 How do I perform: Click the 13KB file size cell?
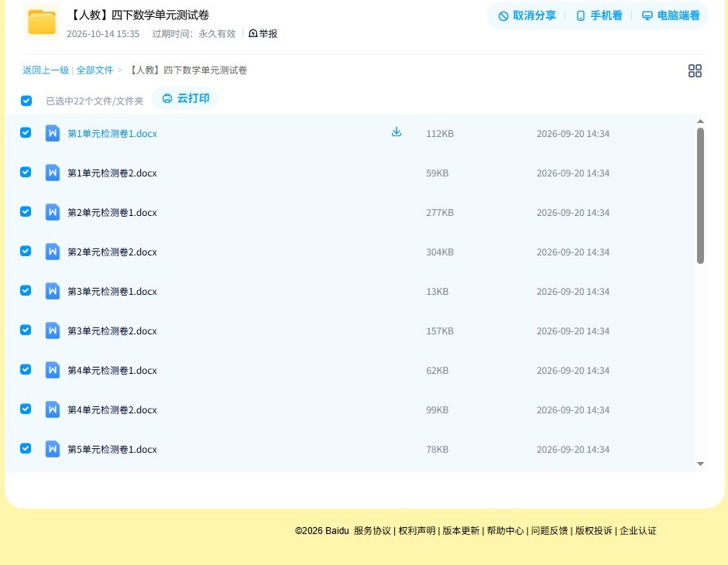click(438, 291)
